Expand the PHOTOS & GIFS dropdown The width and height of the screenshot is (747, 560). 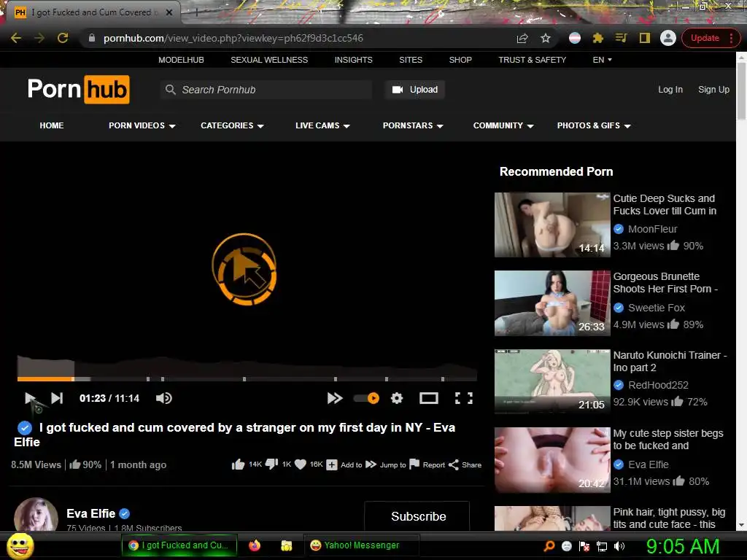(x=594, y=125)
